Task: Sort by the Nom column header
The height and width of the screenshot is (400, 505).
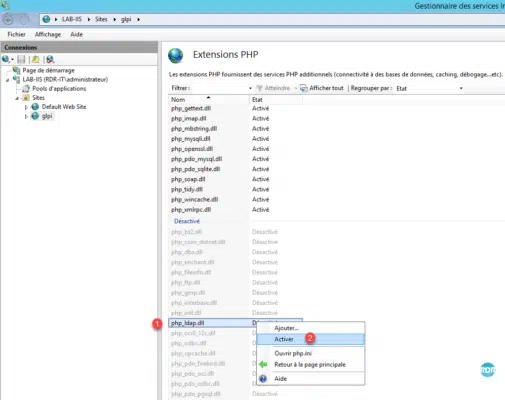Action: coord(209,99)
